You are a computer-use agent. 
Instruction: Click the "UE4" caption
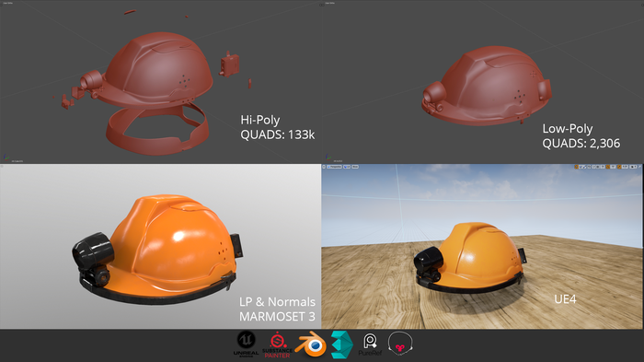[565, 299]
